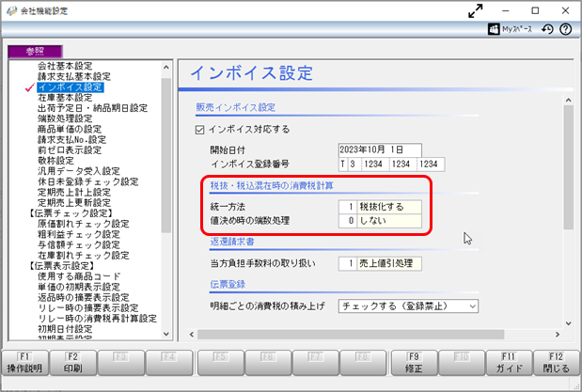Select 前ゼロ表示設定 item

(70, 150)
